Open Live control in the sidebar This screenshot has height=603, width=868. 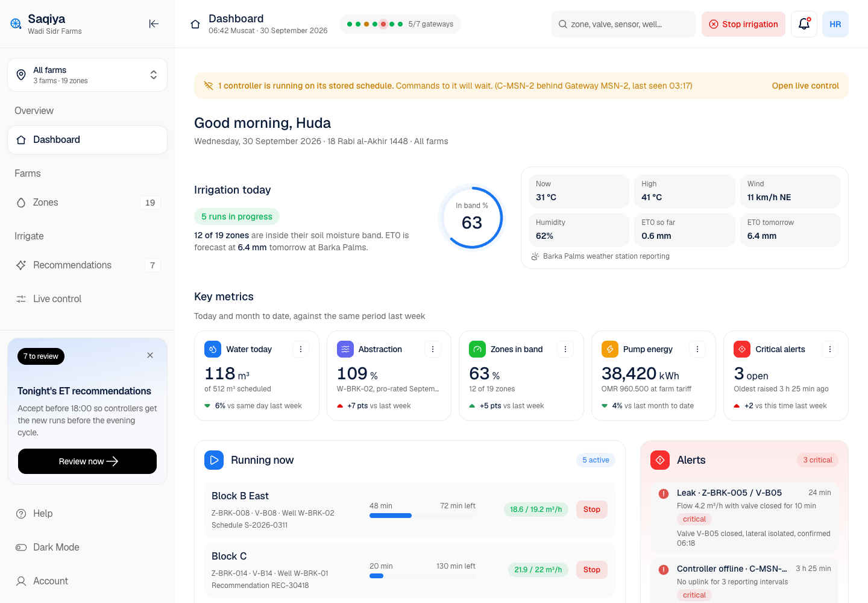tap(87, 299)
